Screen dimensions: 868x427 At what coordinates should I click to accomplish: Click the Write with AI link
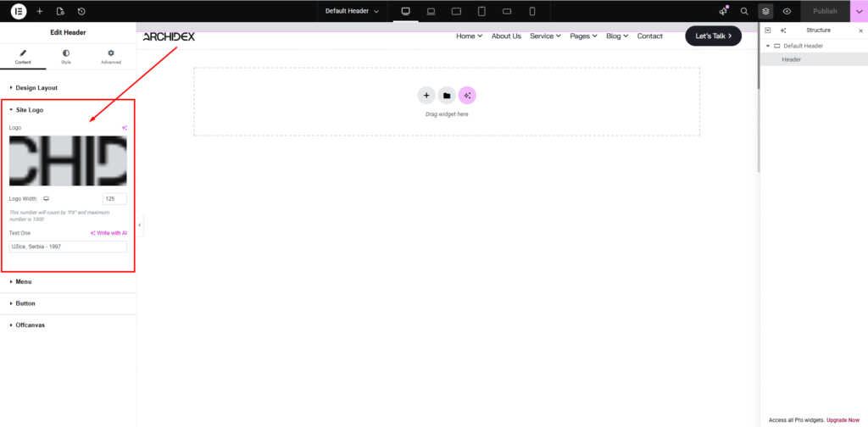click(x=108, y=232)
